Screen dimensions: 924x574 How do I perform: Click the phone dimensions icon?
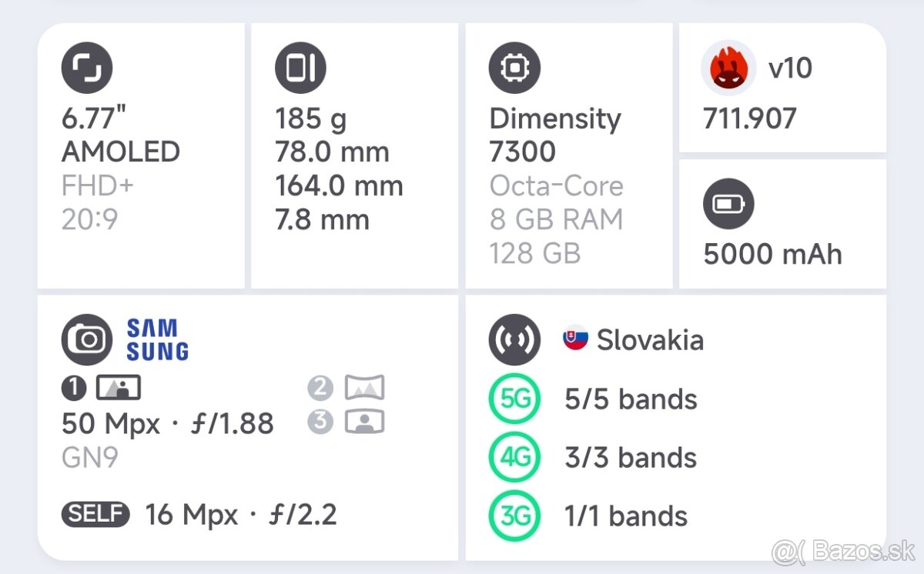300,68
